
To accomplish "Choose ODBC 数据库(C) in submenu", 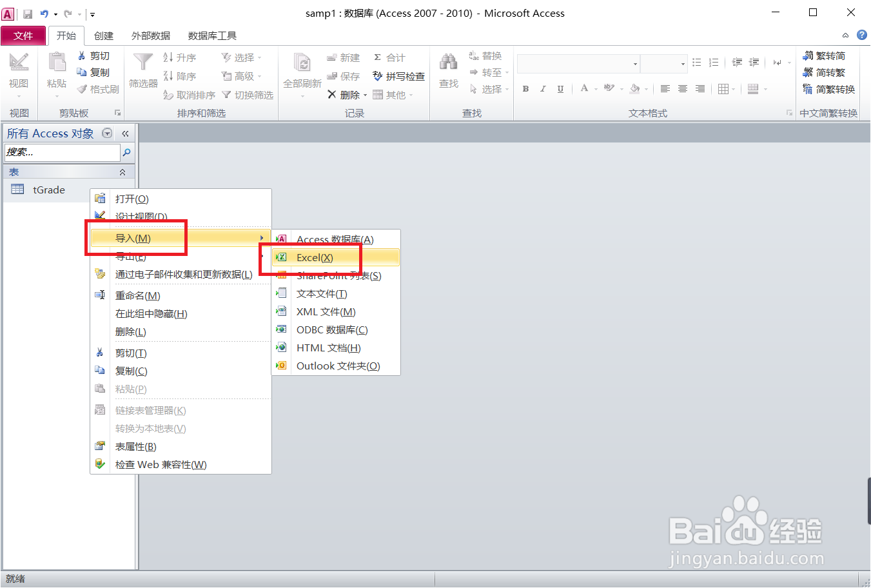I will (x=336, y=329).
